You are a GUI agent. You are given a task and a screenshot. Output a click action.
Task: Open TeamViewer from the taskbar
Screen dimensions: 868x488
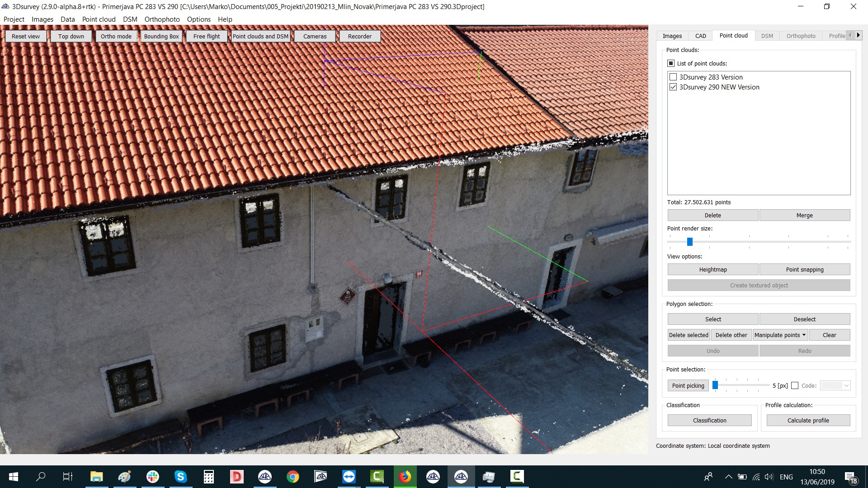pos(349,477)
